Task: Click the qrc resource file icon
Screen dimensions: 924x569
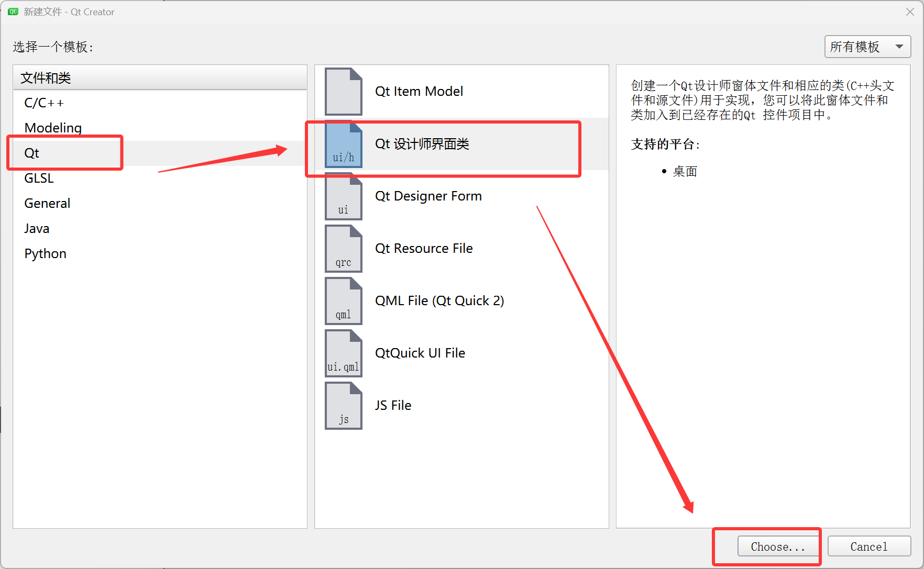Action: [x=344, y=249]
